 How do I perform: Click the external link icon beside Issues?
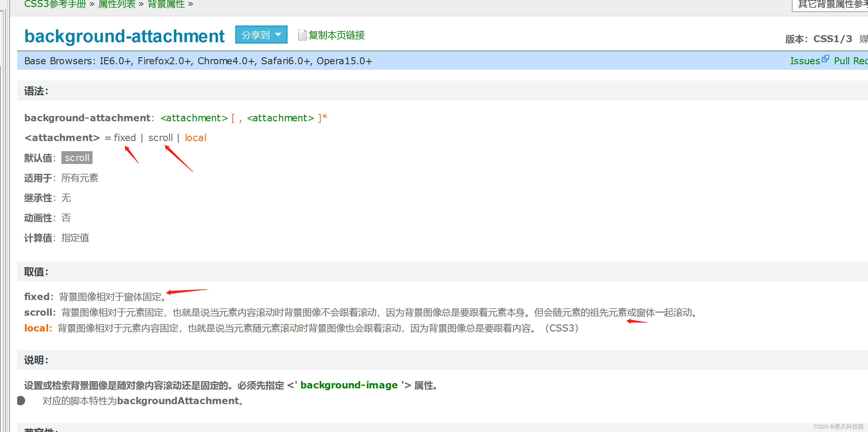pos(825,59)
